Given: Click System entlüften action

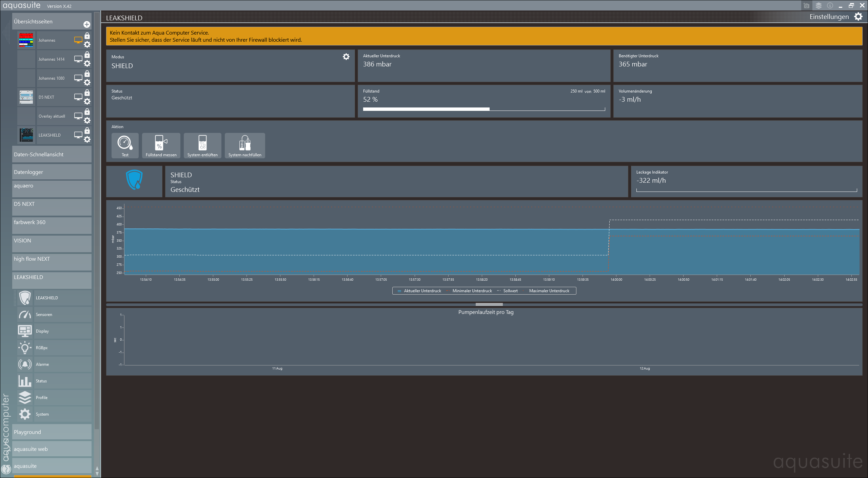Looking at the screenshot, I should pos(202,145).
